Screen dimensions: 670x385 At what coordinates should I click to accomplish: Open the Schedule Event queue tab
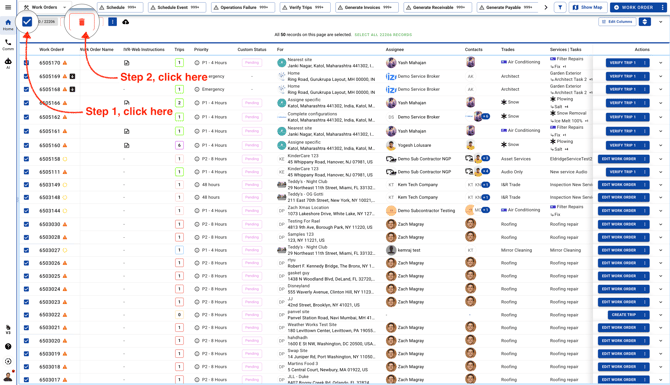coord(177,7)
